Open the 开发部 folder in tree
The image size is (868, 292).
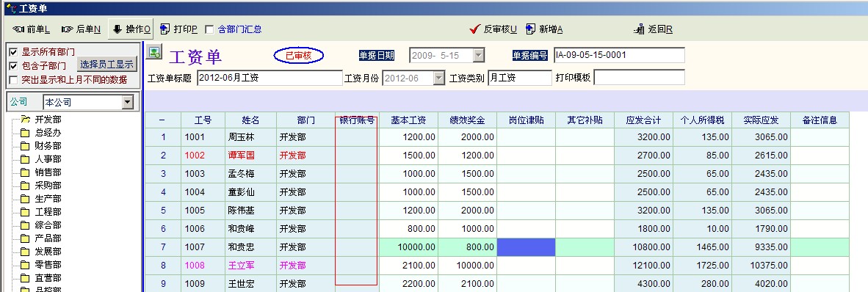[x=25, y=119]
